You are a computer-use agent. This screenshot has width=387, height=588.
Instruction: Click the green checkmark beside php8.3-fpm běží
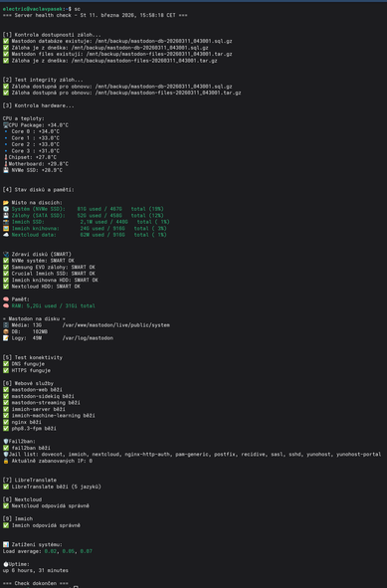coord(6,428)
